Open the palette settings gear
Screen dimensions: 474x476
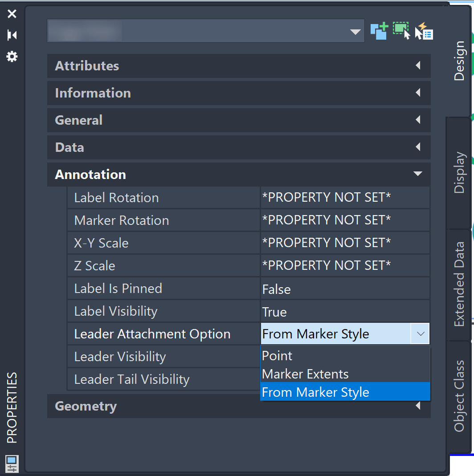click(12, 57)
